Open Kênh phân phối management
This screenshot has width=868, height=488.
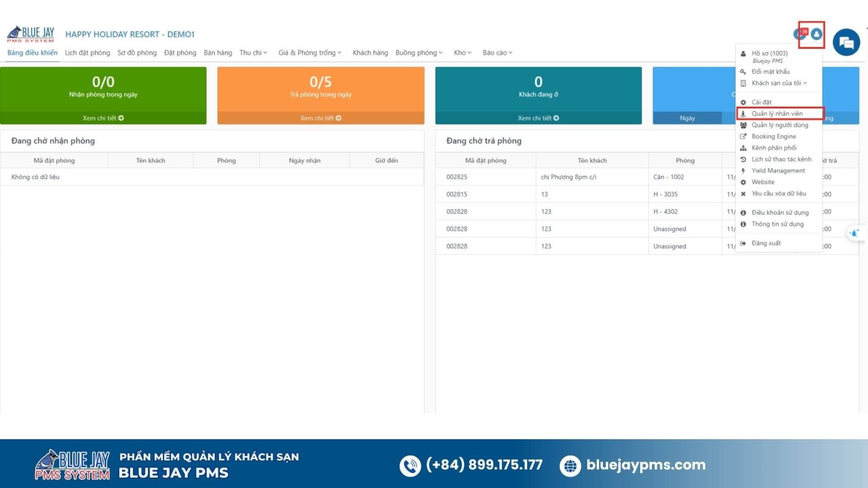(x=774, y=147)
